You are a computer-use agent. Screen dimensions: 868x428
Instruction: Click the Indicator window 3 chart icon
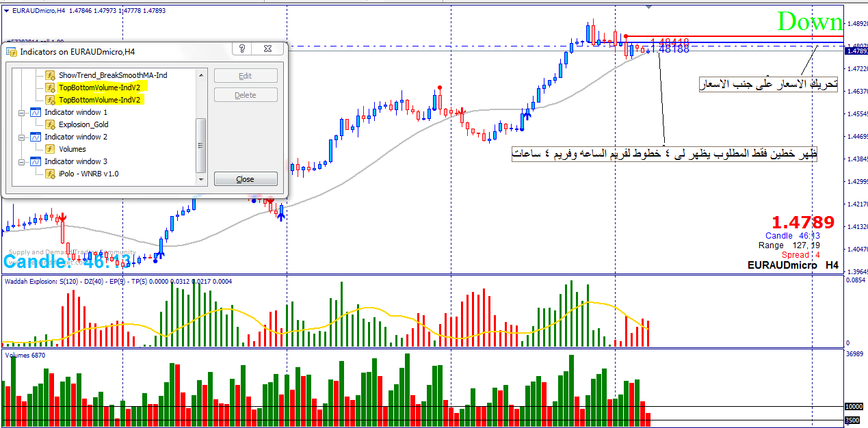click(35, 161)
